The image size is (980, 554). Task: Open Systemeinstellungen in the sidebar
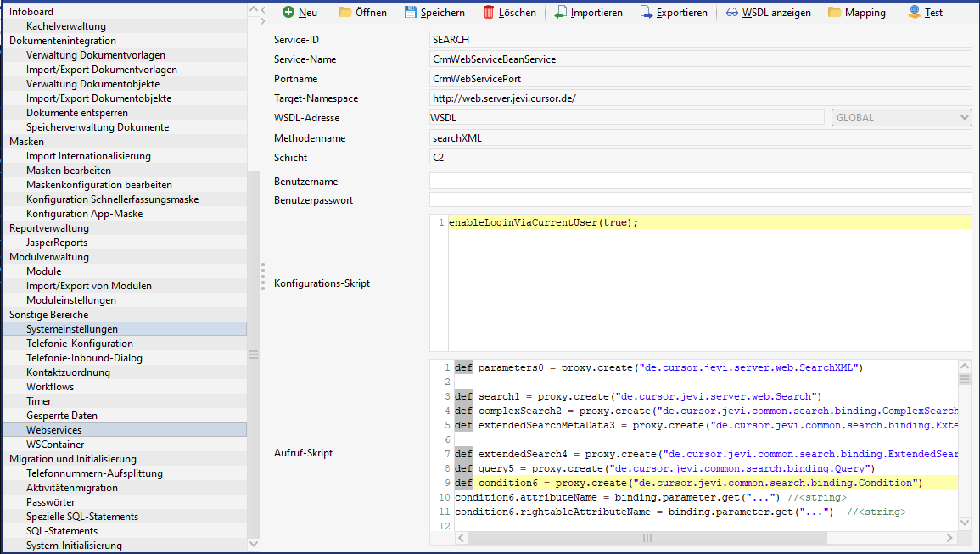click(x=72, y=329)
